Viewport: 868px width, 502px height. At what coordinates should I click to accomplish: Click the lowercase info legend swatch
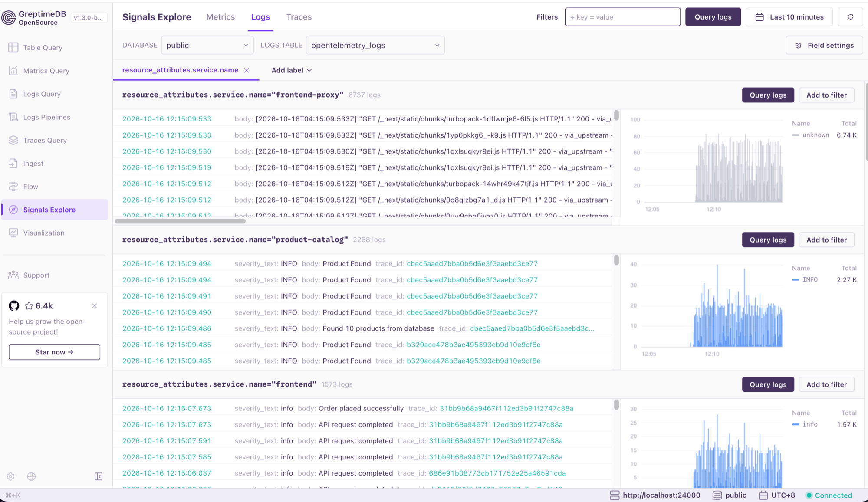coord(796,424)
